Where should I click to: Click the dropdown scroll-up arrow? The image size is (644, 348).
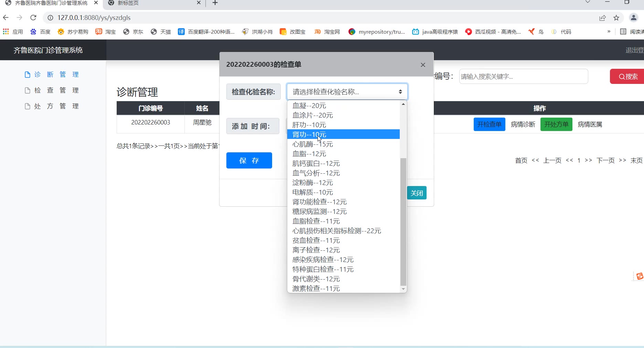click(x=404, y=104)
